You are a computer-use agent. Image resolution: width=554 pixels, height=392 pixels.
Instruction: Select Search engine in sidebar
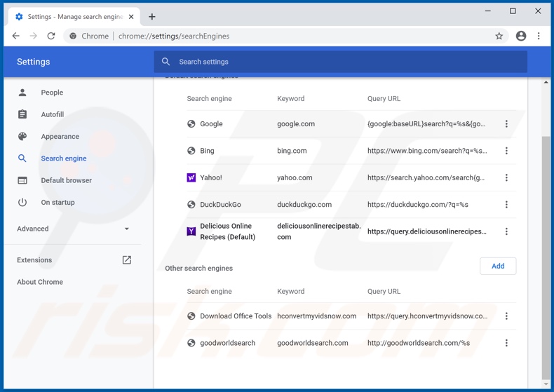coord(64,158)
